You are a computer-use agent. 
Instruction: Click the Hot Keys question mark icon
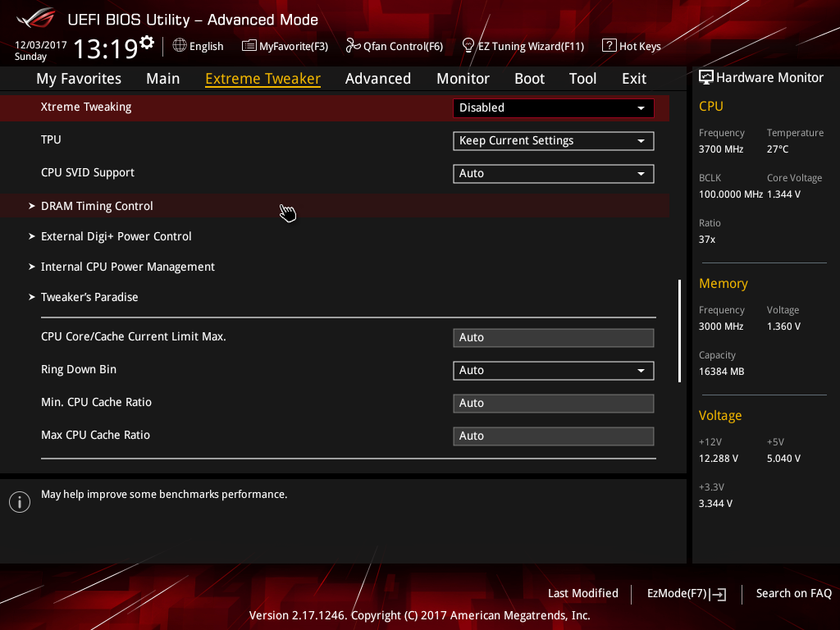609,46
